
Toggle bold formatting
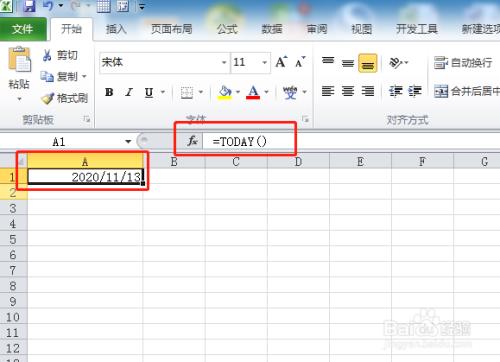(109, 92)
